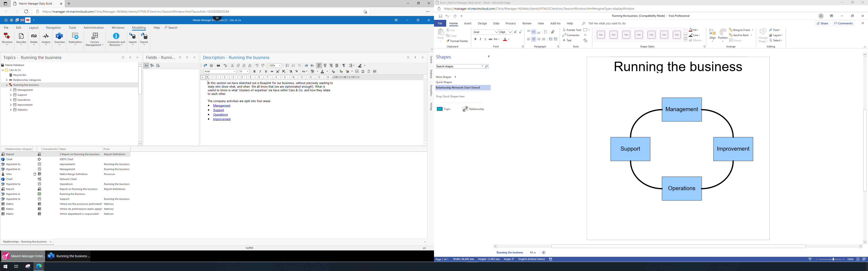Click the Search shapes input field
This screenshot has width=868, height=271.
[459, 66]
